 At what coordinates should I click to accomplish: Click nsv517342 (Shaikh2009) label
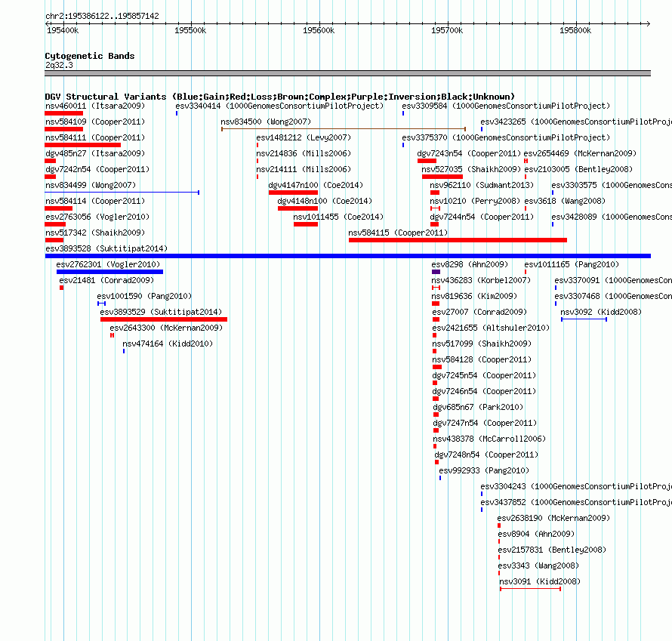95,233
